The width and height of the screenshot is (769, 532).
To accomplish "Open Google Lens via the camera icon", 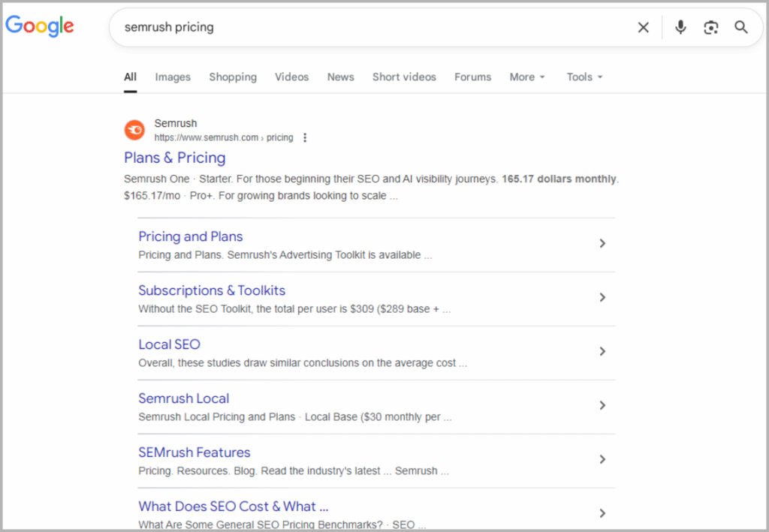I will tap(710, 27).
